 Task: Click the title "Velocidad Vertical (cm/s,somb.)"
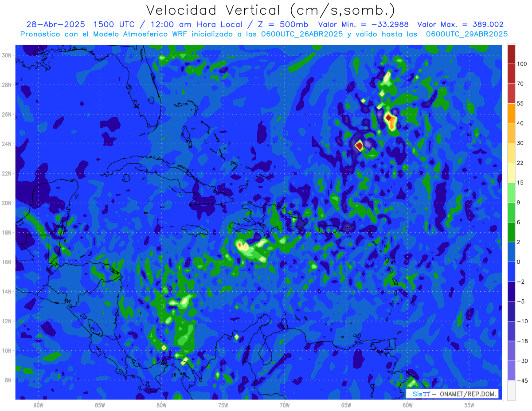click(270, 10)
